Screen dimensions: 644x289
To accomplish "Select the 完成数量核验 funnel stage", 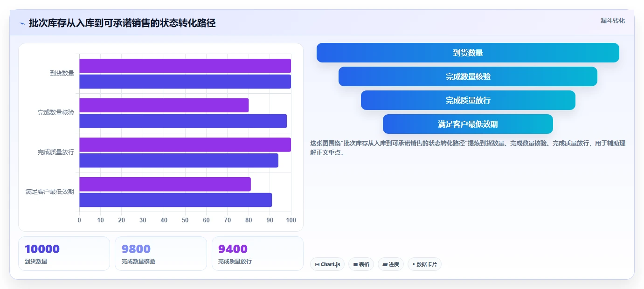I will point(468,76).
